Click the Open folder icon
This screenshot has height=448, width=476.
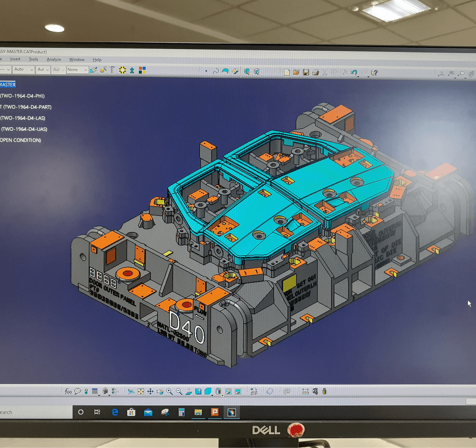pyautogui.click(x=296, y=72)
